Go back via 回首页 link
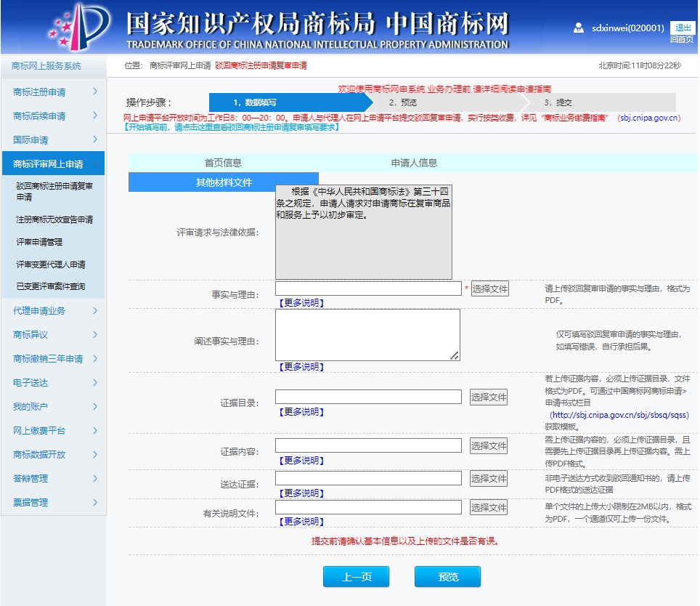The height and width of the screenshot is (606, 700). pos(682,39)
